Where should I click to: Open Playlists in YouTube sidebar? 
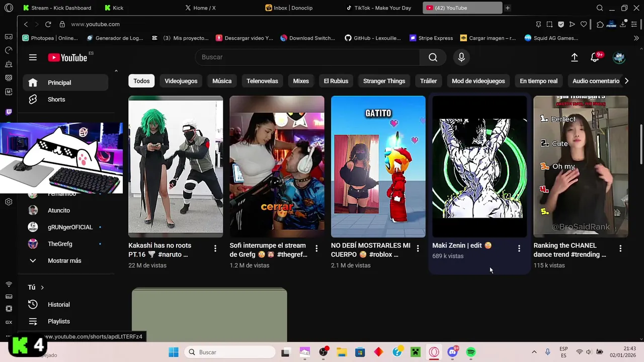pyautogui.click(x=65, y=321)
